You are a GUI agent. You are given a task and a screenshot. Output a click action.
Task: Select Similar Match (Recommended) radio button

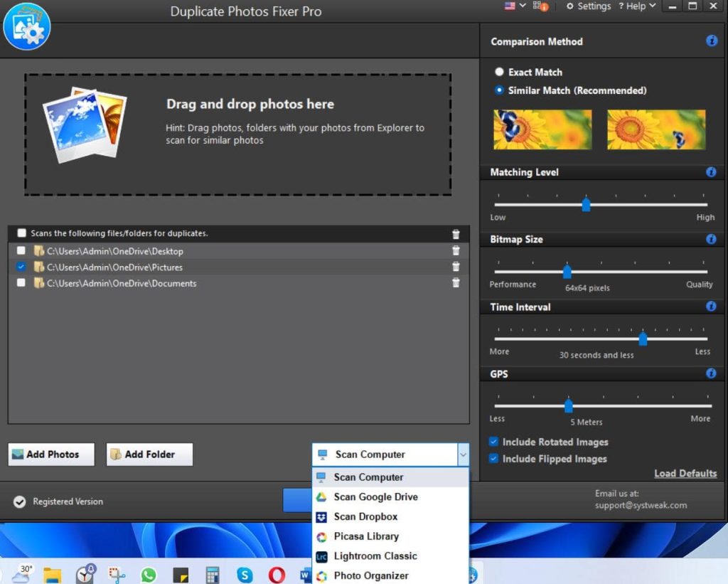tap(499, 90)
